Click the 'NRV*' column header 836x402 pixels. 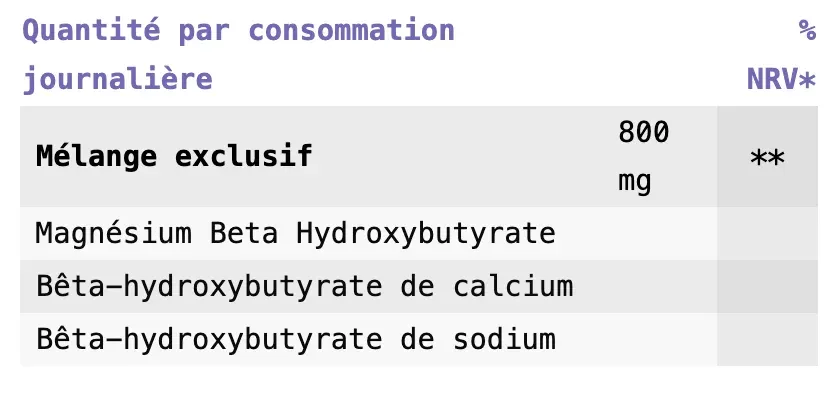tap(781, 79)
